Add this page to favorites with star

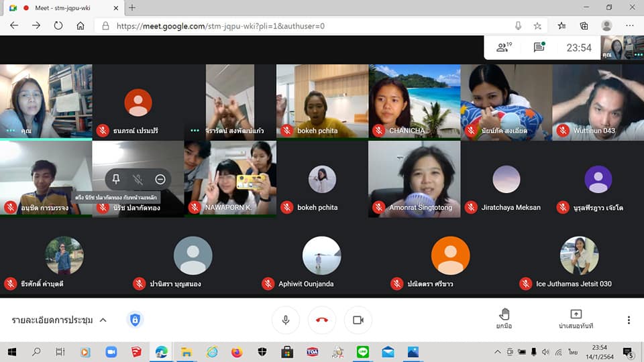click(537, 25)
